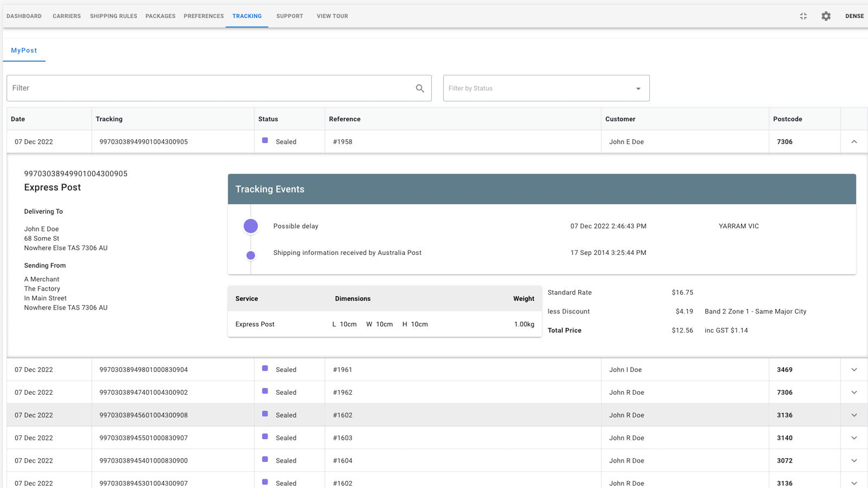Sort the table by the Date column
The height and width of the screenshot is (488, 868).
[x=17, y=119]
